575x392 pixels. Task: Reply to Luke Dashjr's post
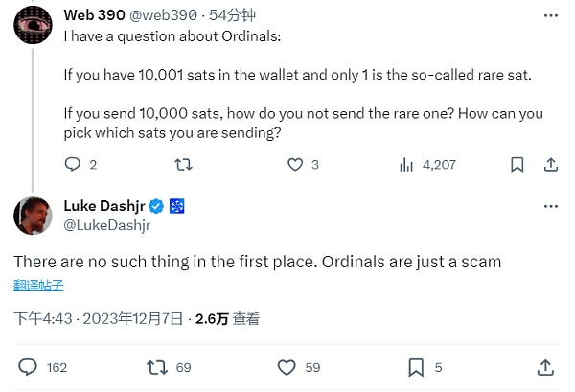pyautogui.click(x=29, y=367)
